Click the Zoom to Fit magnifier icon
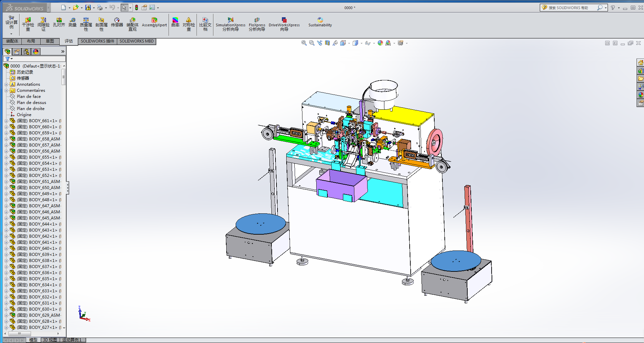644x343 pixels. [304, 43]
